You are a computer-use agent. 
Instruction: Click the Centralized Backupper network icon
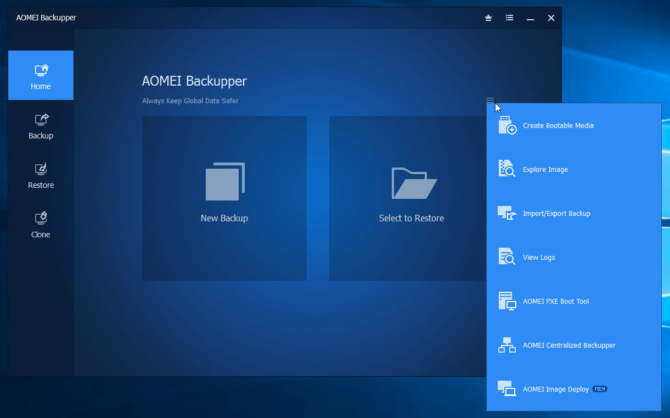pos(507,345)
